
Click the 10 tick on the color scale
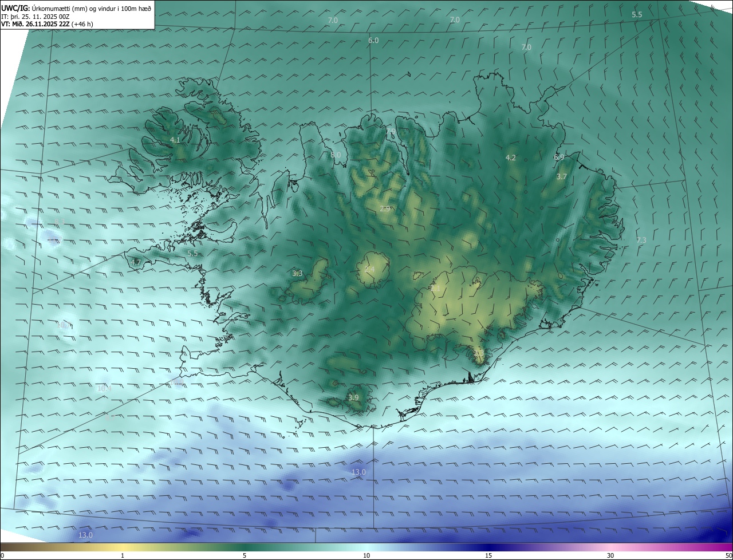(x=366, y=555)
